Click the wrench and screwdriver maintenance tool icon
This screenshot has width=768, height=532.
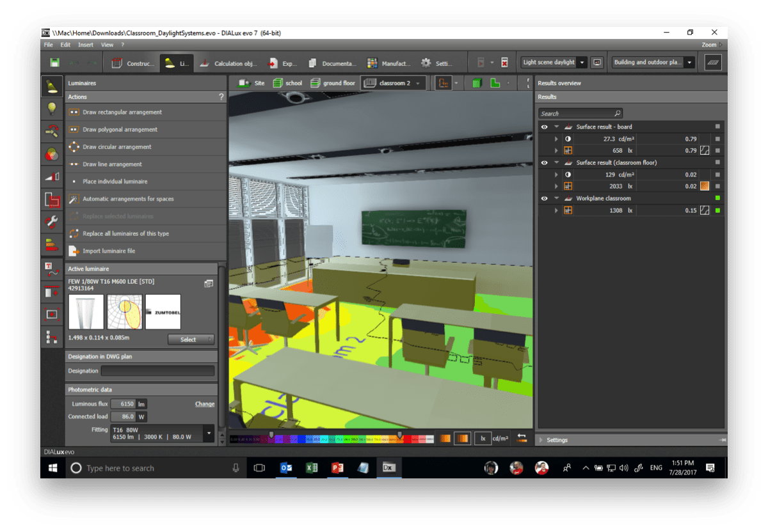point(52,222)
